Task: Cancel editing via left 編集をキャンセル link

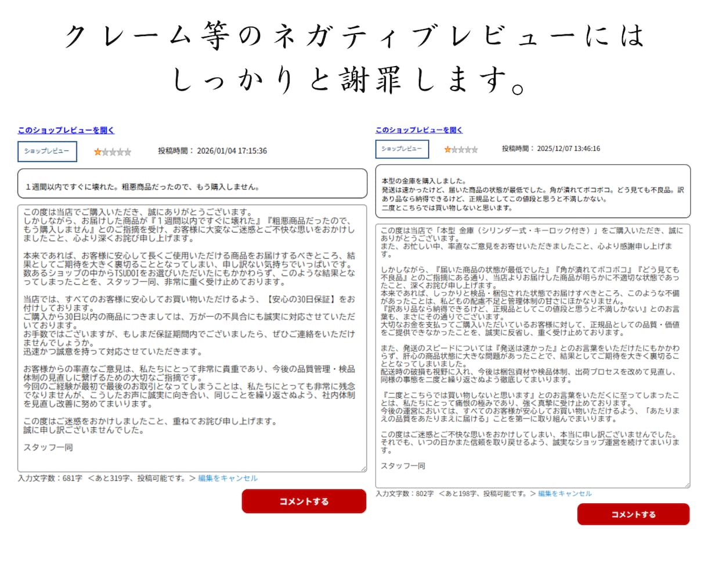Action: (x=227, y=478)
